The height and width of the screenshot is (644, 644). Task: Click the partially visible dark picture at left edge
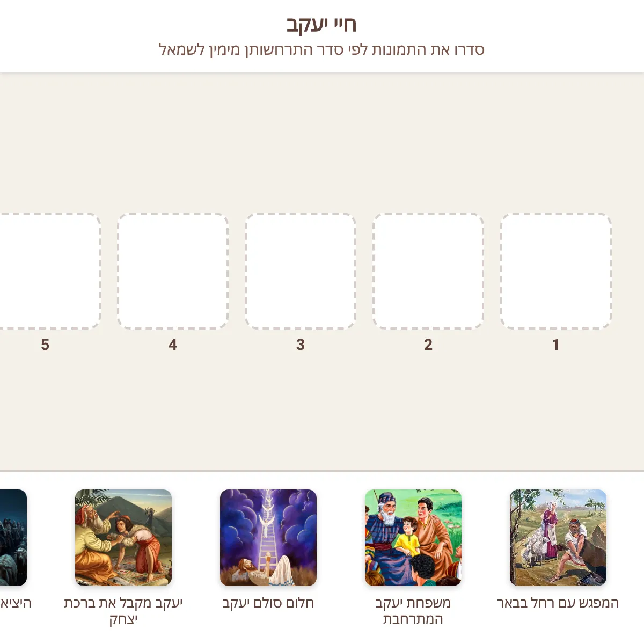pos(13,537)
